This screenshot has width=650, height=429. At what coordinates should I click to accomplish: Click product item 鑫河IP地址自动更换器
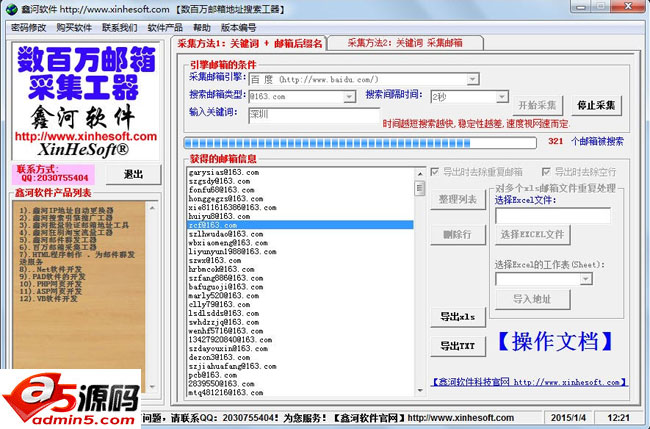click(66, 211)
